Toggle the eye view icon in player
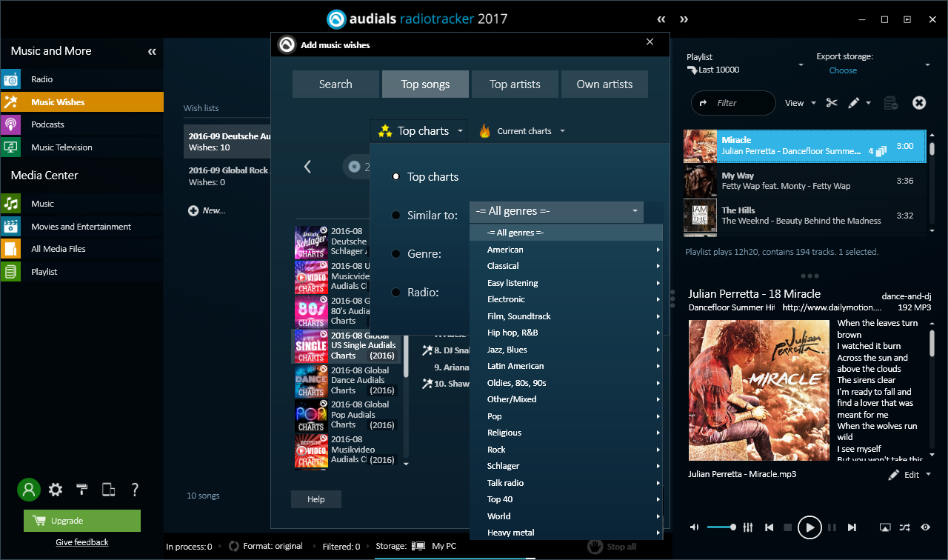Image resolution: width=948 pixels, height=560 pixels. click(926, 527)
